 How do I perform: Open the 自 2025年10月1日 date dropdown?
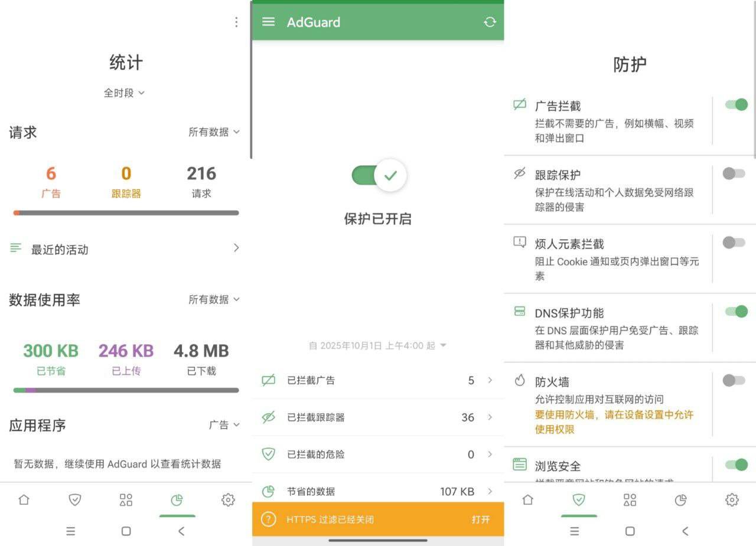pos(378,346)
